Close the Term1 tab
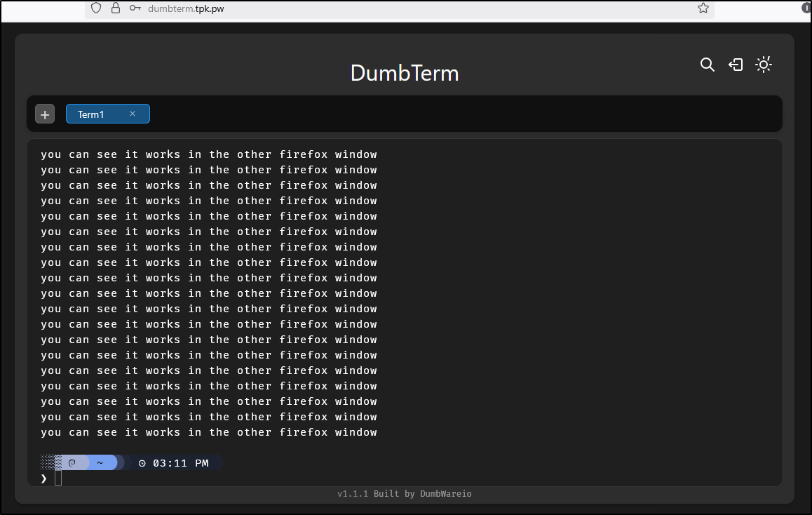This screenshot has height=515, width=812. (x=133, y=114)
